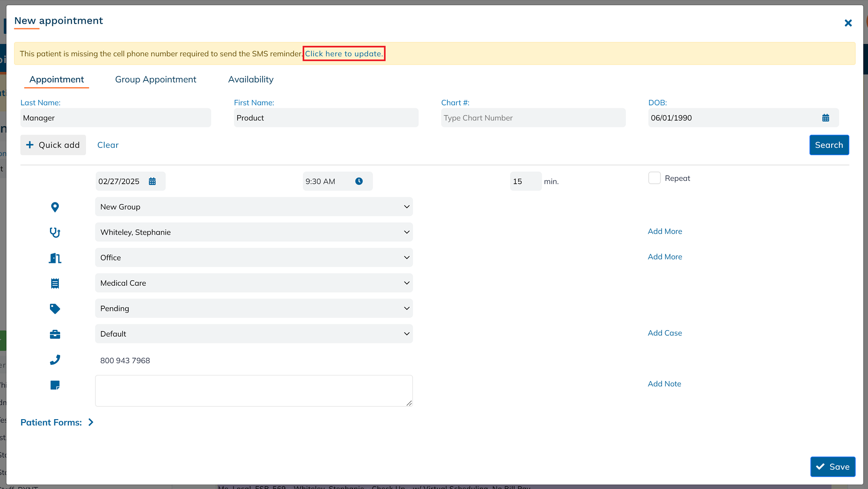Switch to the Availability tab

coord(251,80)
